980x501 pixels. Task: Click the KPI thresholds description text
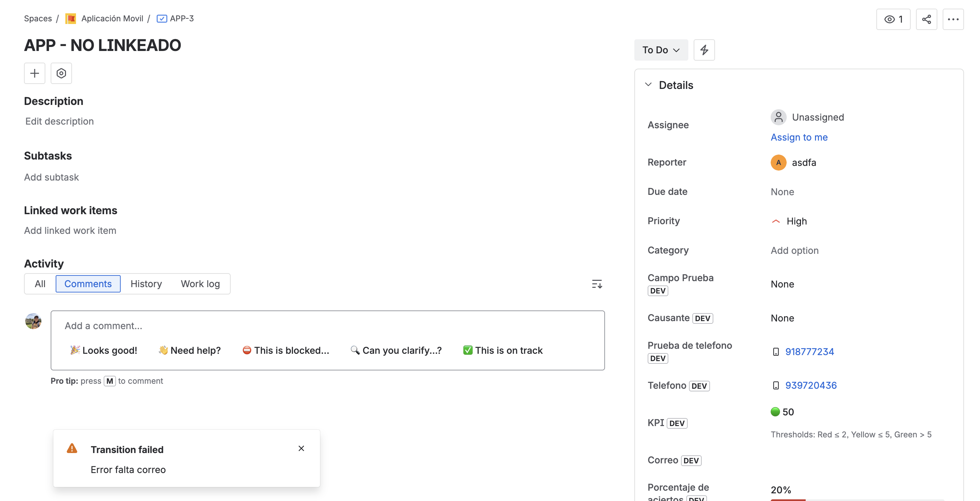click(851, 434)
